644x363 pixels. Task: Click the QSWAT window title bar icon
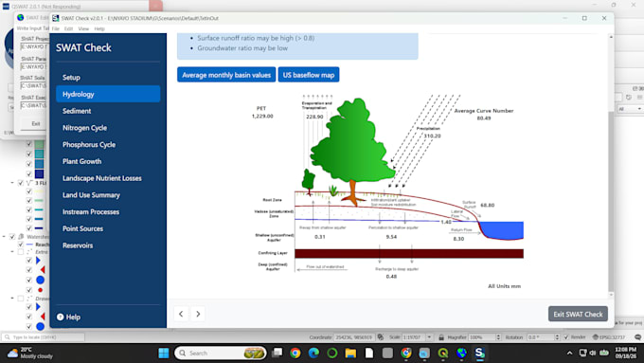6,7
